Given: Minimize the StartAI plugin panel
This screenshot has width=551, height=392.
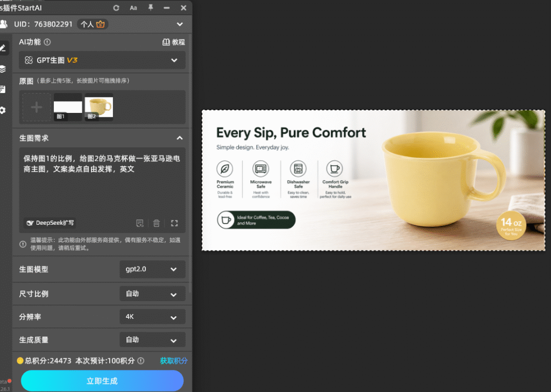Looking at the screenshot, I should point(167,8).
